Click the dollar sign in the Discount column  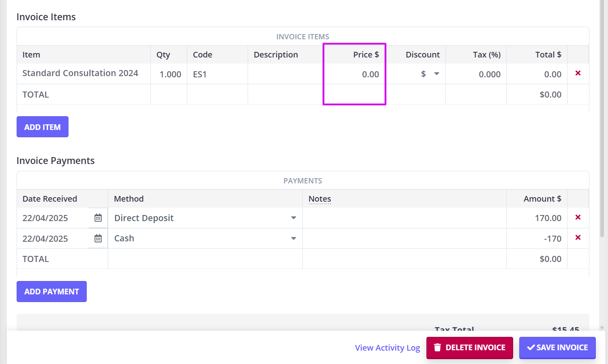[x=423, y=74]
